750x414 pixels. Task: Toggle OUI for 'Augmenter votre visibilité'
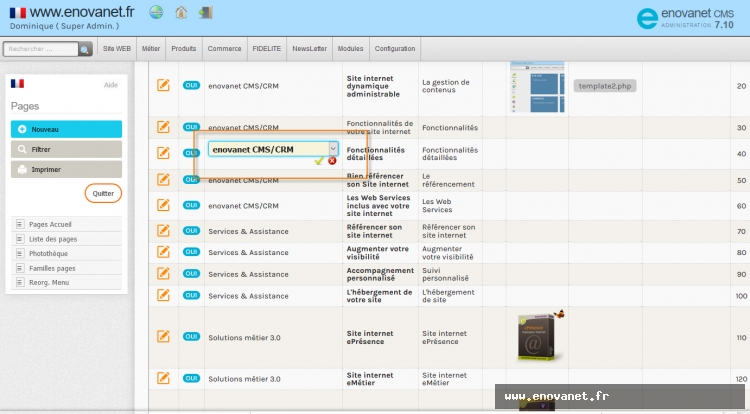tap(191, 252)
